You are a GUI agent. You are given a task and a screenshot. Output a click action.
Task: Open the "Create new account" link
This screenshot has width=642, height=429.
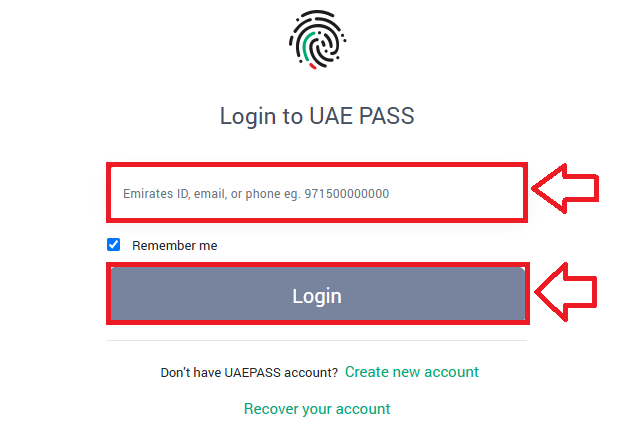412,372
